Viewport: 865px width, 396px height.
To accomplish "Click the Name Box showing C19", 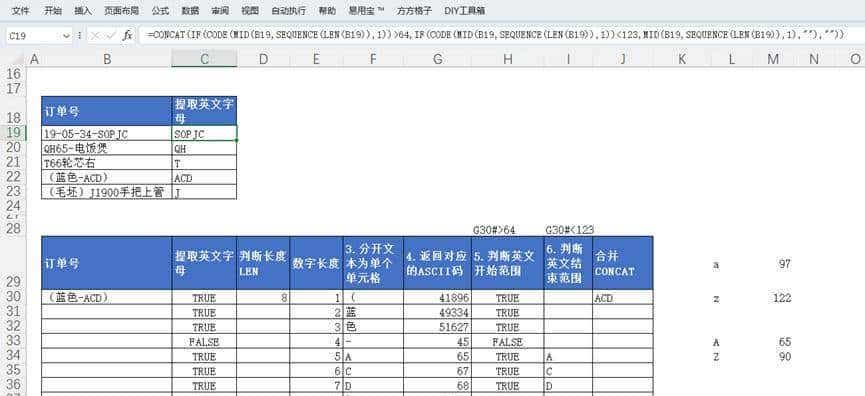I will 33,36.
